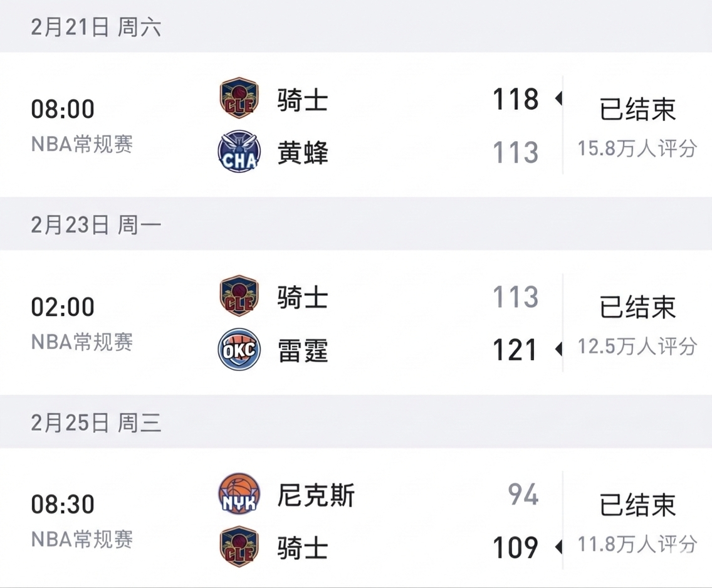This screenshot has width=712, height=588.
Task: Select the Knicks NYK team logo
Action: (238, 494)
